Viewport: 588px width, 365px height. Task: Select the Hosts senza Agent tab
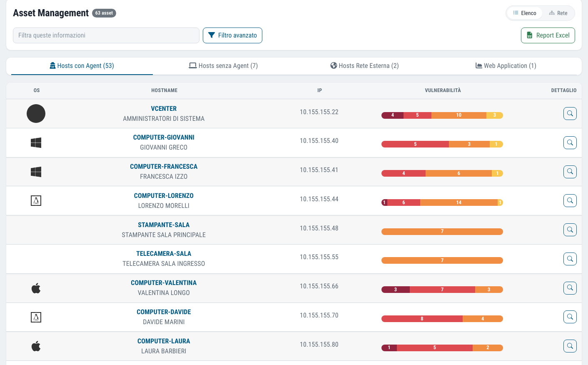[223, 66]
